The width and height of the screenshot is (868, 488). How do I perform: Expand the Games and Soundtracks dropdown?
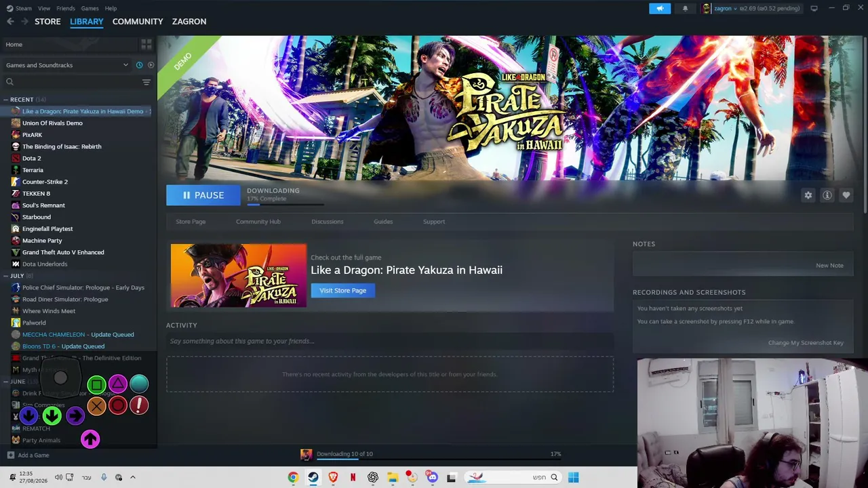coord(66,65)
